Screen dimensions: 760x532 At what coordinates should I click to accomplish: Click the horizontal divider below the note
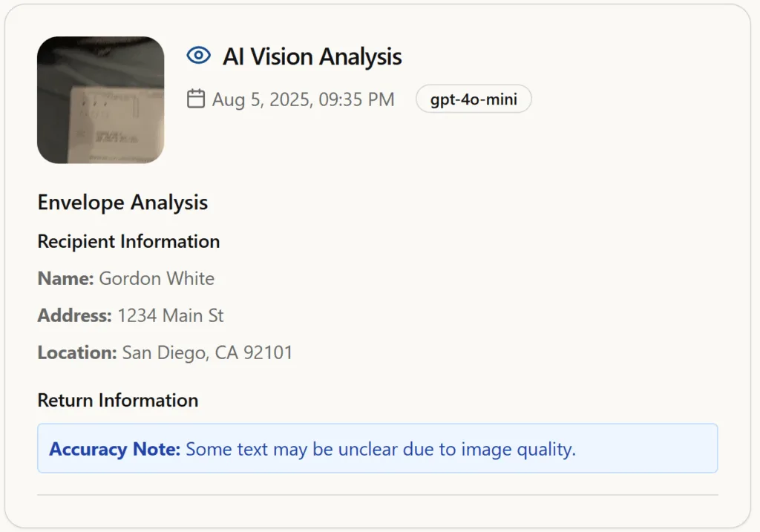[378, 495]
